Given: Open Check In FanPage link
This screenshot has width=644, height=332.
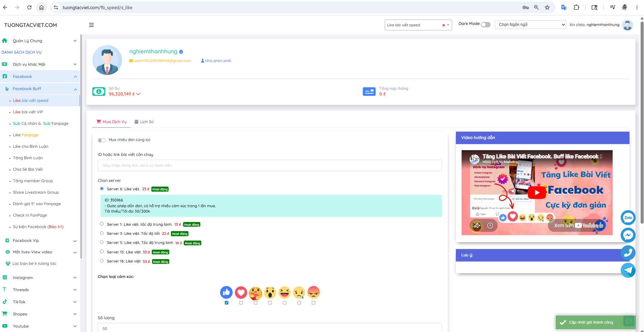Looking at the screenshot, I should 30,215.
